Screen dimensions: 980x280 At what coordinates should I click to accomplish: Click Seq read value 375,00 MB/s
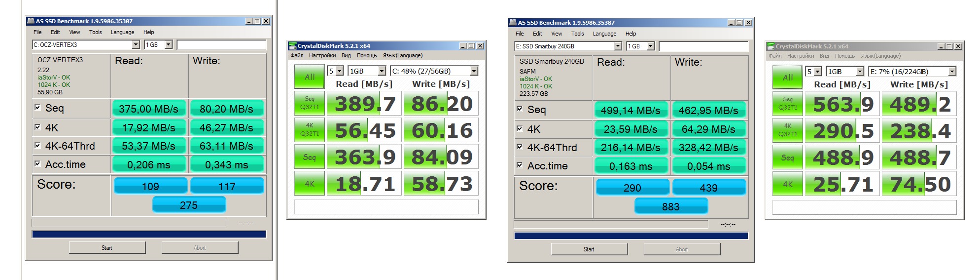point(149,109)
